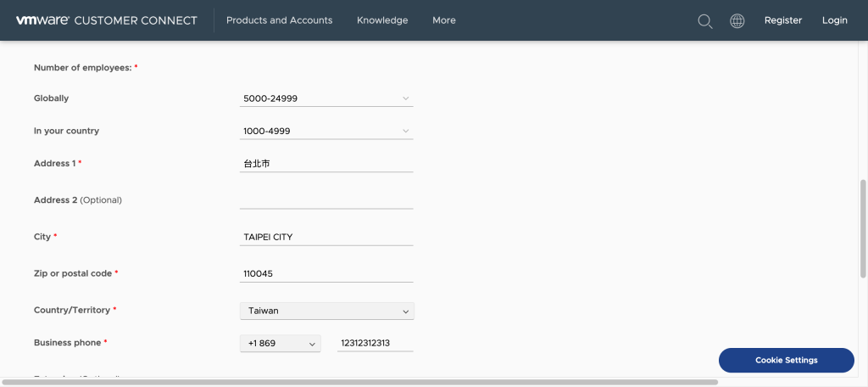Focus Zip or postal code field

(326, 274)
